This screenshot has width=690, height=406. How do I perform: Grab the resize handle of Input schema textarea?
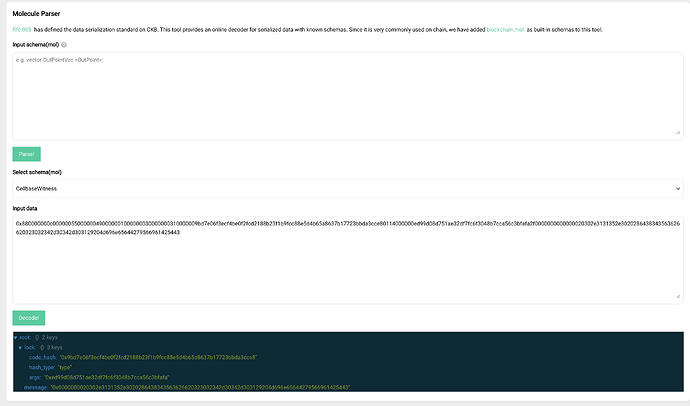tap(678, 132)
